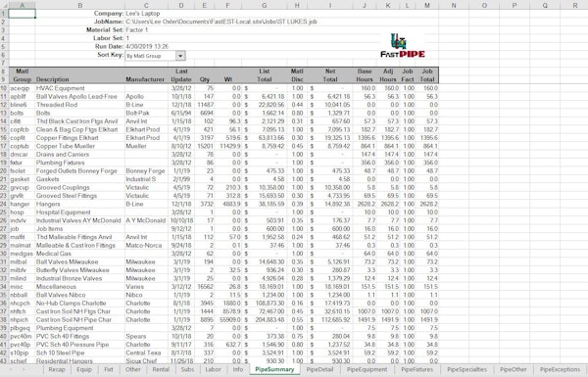Open the Sort Key dropdown arrow
Viewport: 588px width, 377px height.
click(180, 56)
